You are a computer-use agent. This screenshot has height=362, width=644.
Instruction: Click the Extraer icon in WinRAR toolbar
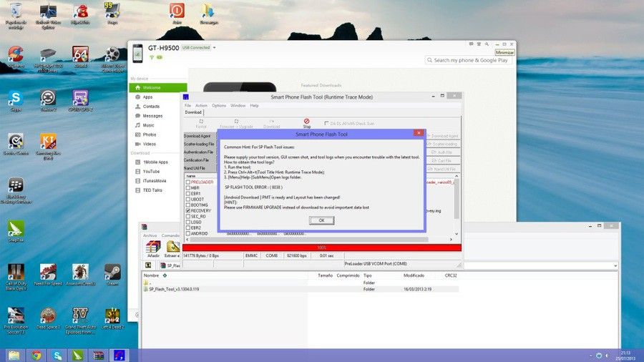click(172, 248)
